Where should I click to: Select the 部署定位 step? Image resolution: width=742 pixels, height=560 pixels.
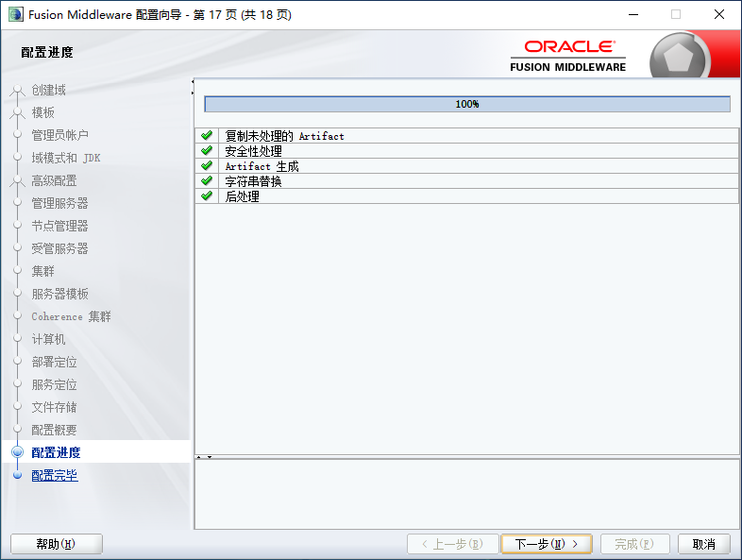[x=54, y=362]
